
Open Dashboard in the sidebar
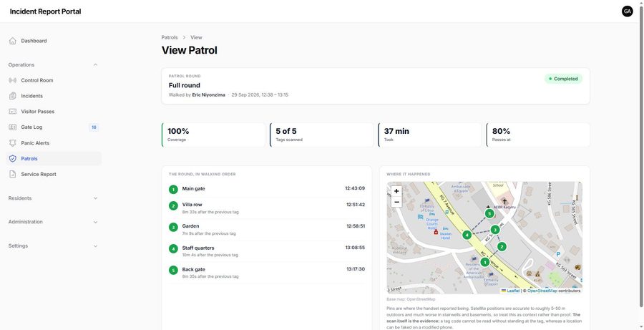[54, 41]
